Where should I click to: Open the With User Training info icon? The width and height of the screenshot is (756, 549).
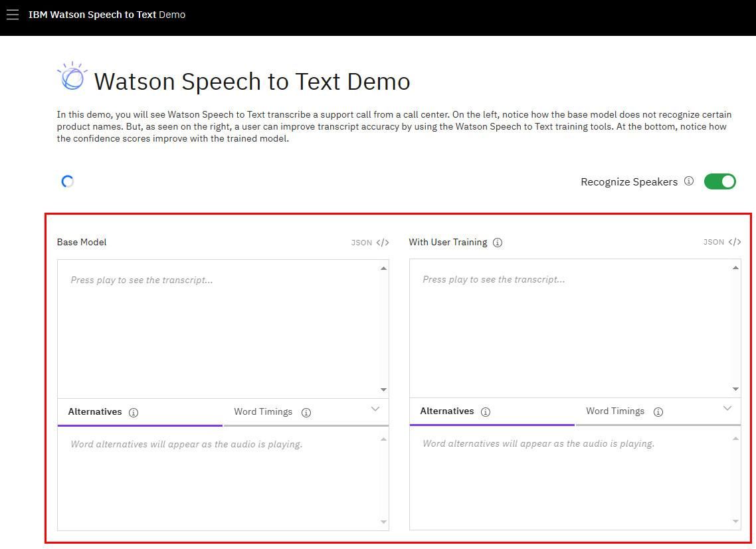pos(498,243)
